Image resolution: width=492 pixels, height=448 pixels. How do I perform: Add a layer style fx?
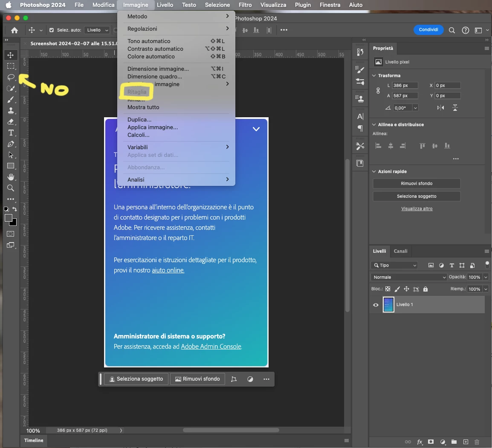(420, 442)
